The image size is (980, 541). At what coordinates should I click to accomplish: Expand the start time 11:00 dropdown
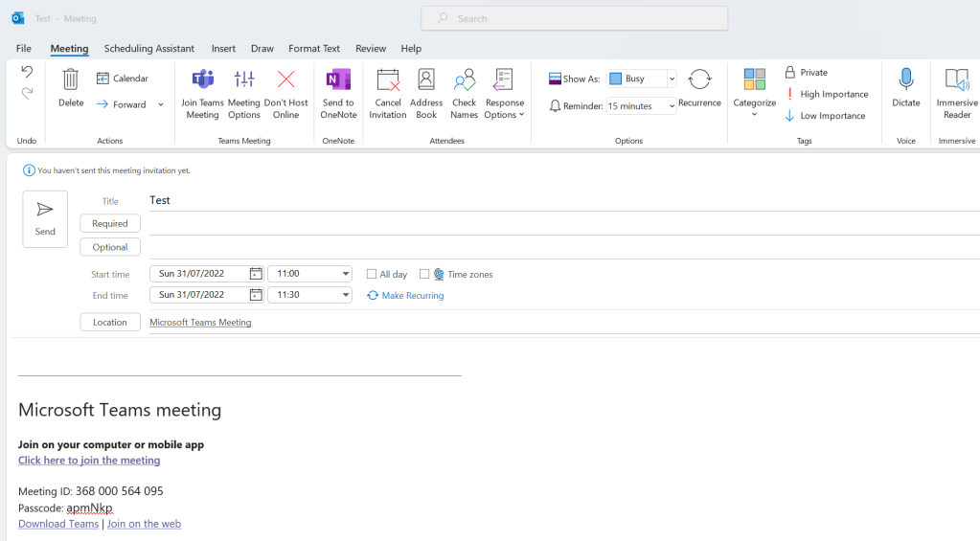pyautogui.click(x=345, y=274)
